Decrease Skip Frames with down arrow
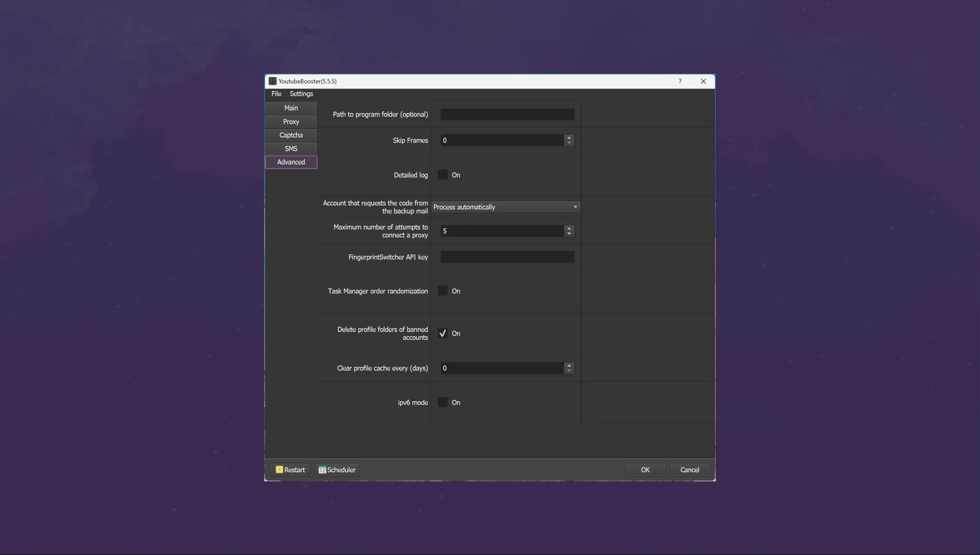980x555 pixels. (x=569, y=143)
